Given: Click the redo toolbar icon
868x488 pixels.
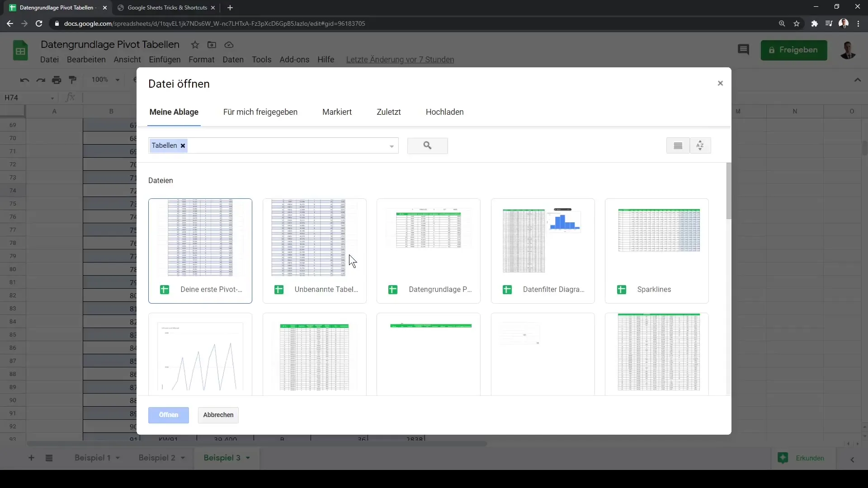Looking at the screenshot, I should point(41,80).
